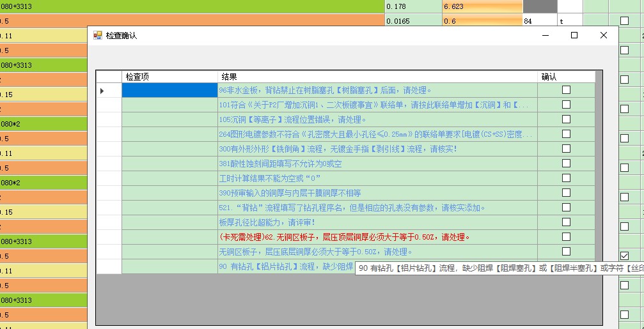Toggle the checked checkbox in background window

coord(624,256)
